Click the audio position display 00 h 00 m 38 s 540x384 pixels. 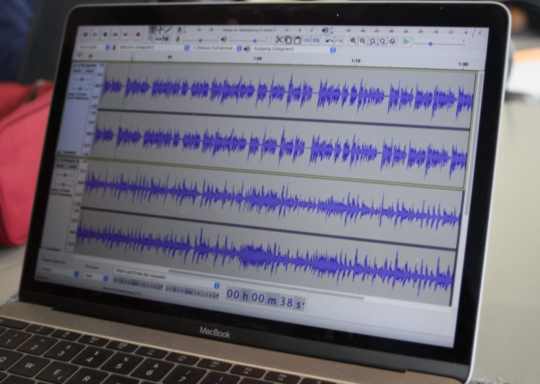(265, 298)
